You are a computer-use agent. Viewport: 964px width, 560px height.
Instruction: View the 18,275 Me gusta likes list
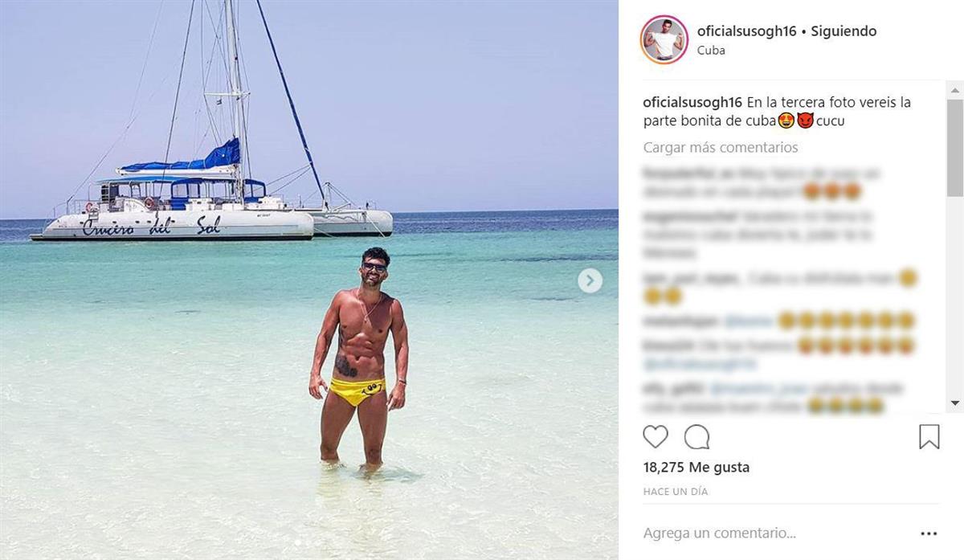pos(696,467)
